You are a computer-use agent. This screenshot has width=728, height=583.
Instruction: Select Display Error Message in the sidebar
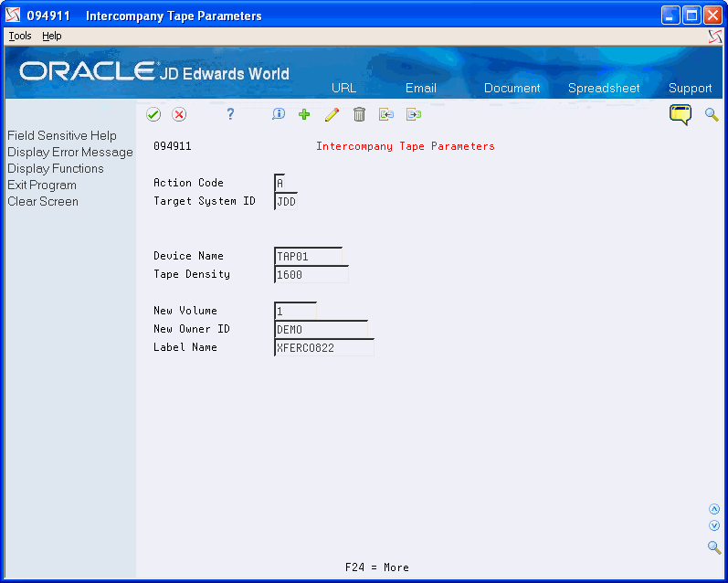70,153
